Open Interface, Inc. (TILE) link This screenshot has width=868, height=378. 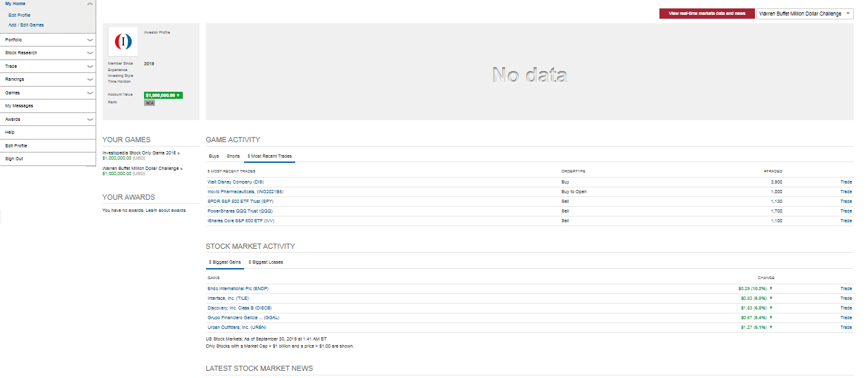pos(228,299)
